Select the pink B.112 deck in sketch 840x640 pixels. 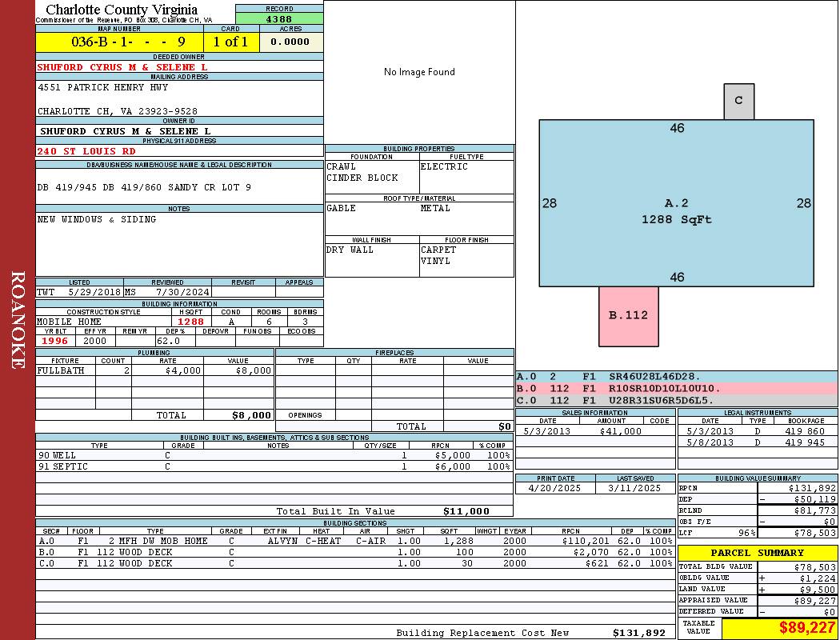click(x=628, y=315)
